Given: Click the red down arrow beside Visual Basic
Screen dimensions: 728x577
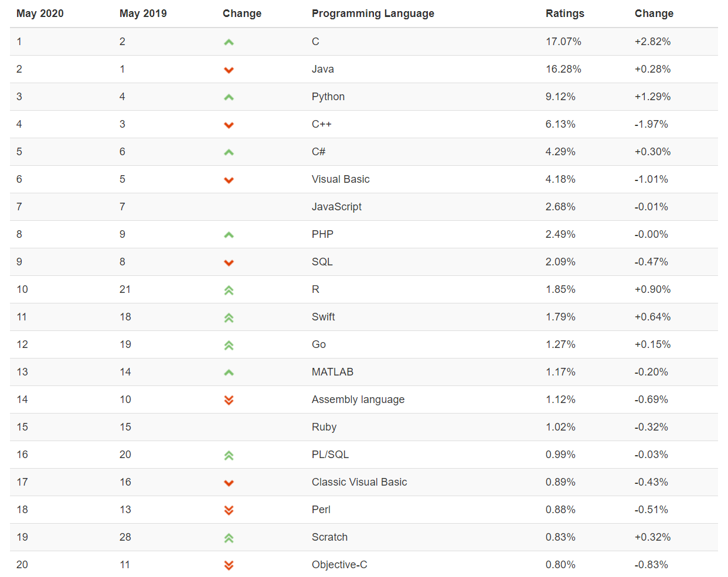Looking at the screenshot, I should (x=229, y=180).
